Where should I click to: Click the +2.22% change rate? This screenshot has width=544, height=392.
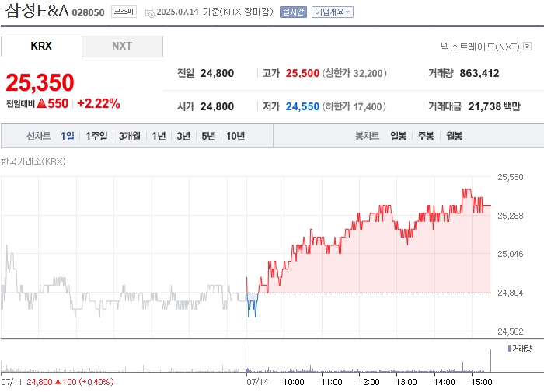[x=99, y=103]
